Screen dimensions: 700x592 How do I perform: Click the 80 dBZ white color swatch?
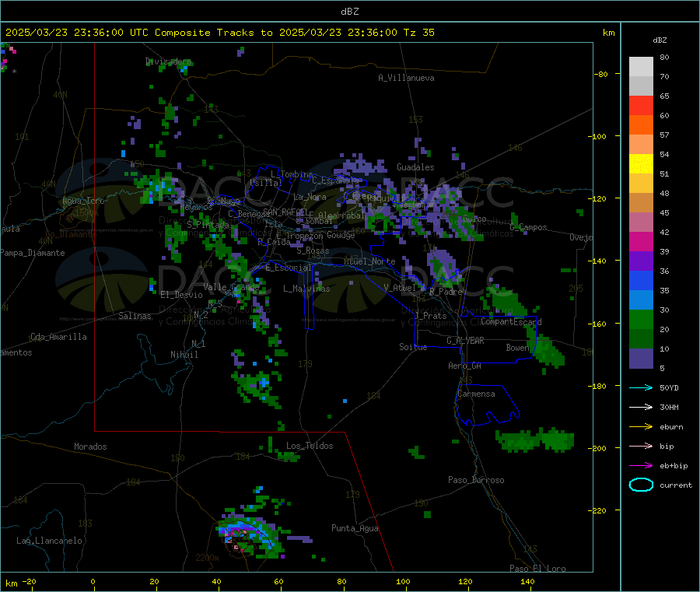tap(641, 67)
